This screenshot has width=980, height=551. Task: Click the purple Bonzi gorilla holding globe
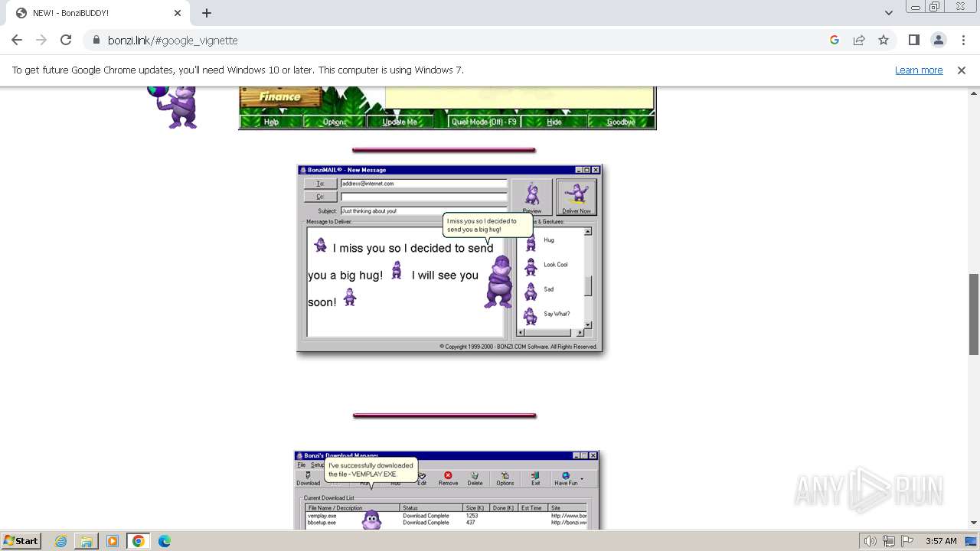tap(174, 107)
